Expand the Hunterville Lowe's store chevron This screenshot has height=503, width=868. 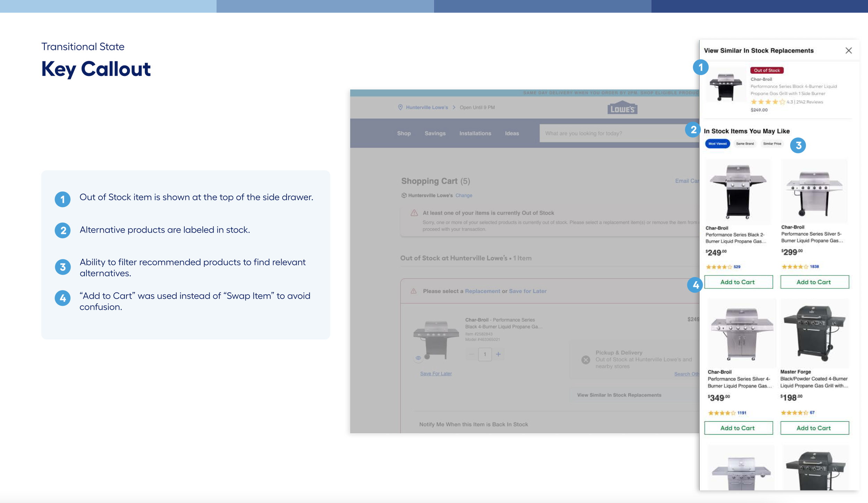[x=454, y=108]
